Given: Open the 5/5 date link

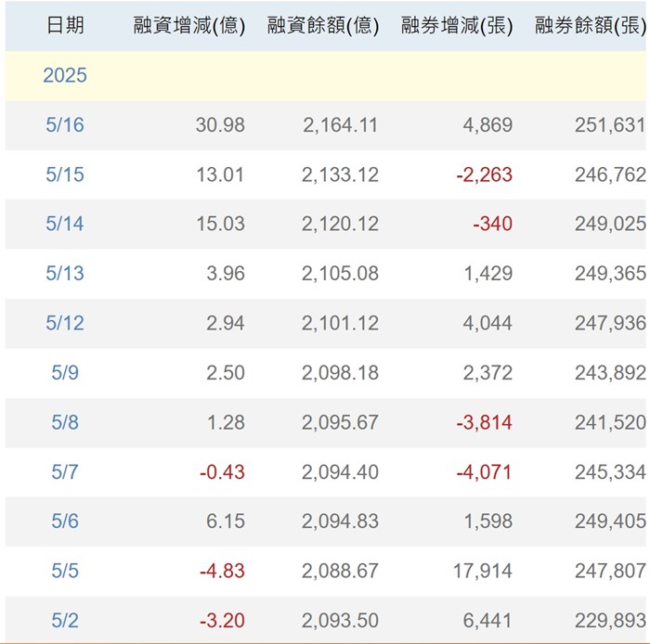Looking at the screenshot, I should pos(65,571).
